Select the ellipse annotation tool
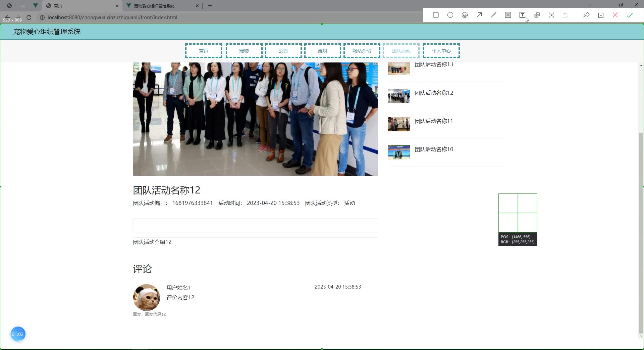 [450, 15]
